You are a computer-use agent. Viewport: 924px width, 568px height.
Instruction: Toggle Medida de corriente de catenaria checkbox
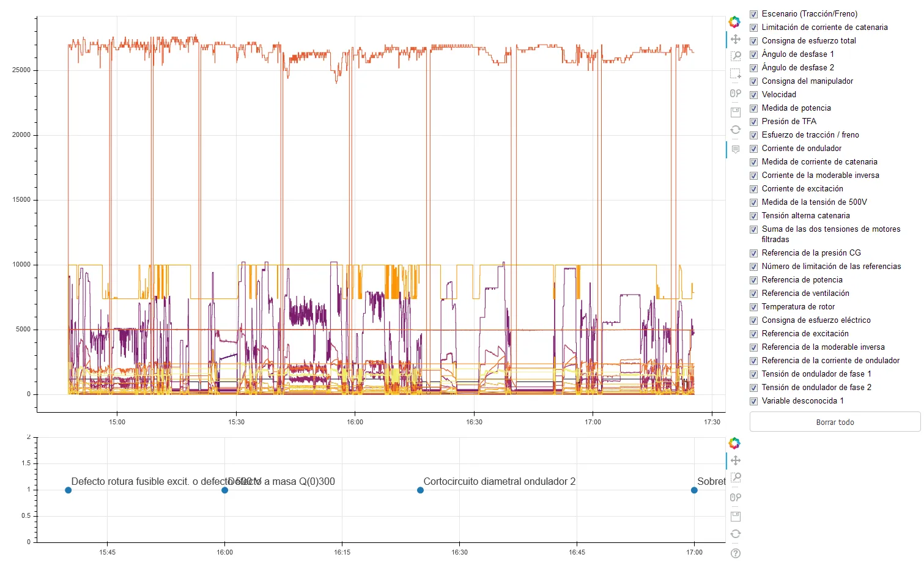754,162
